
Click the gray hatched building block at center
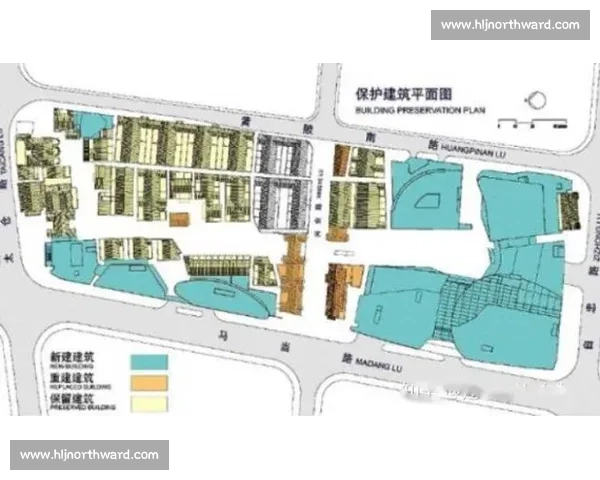click(x=283, y=183)
